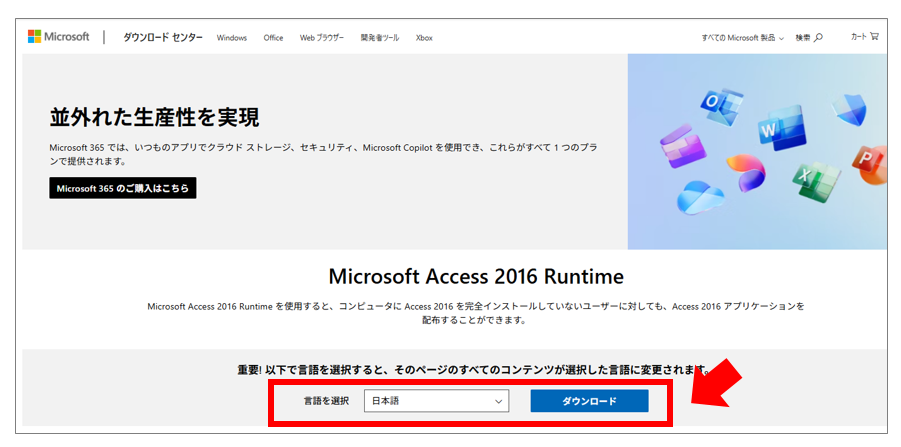Screen dimensions: 901x447
Task: Open the Web ブラウザー menu item
Action: pyautogui.click(x=322, y=38)
